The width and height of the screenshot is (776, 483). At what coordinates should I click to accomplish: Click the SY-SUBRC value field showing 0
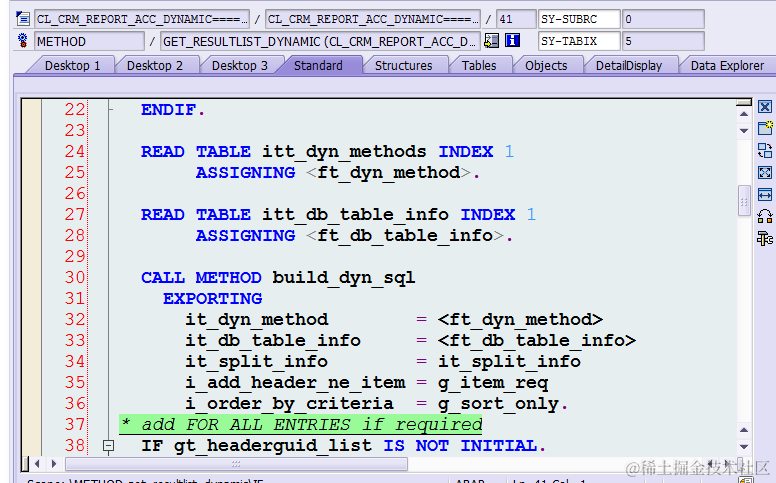663,19
